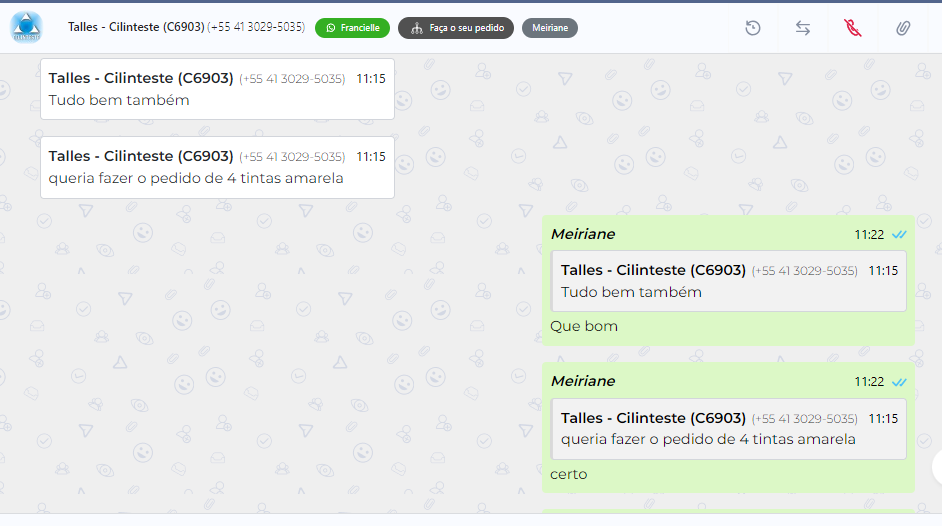
Task: Click the 'certo' reply text
Action: (x=568, y=474)
